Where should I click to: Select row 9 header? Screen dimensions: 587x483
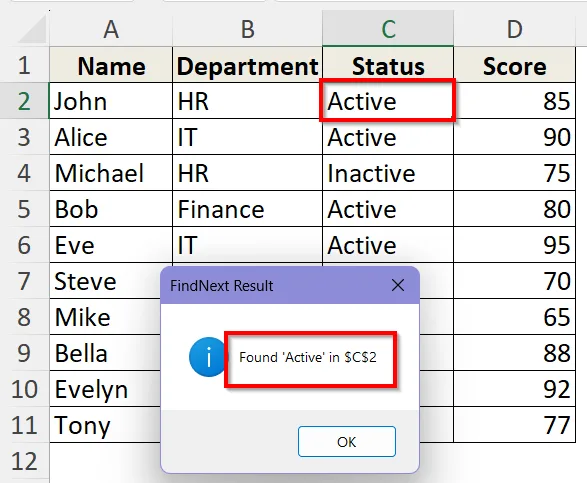(x=24, y=353)
